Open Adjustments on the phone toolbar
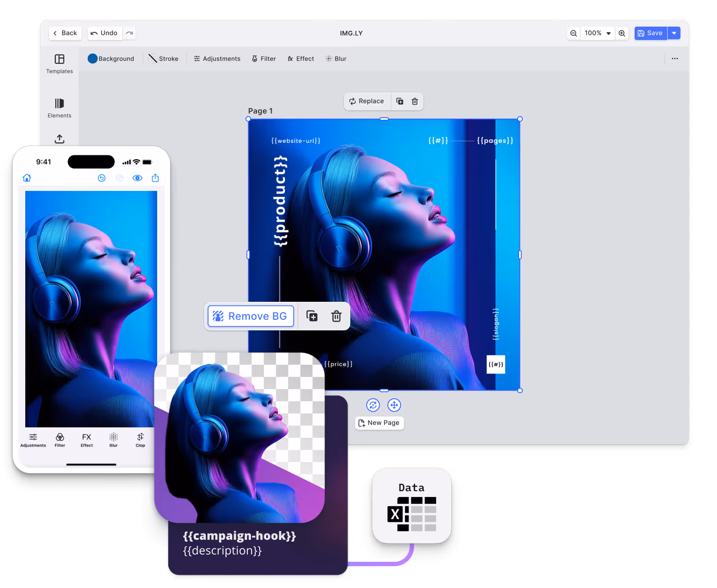 coord(33,440)
